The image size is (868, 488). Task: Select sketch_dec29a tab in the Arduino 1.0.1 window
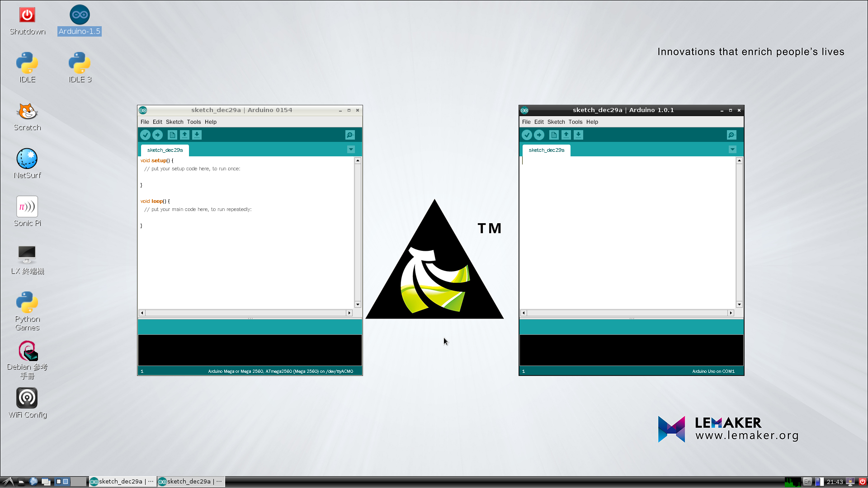pos(547,150)
